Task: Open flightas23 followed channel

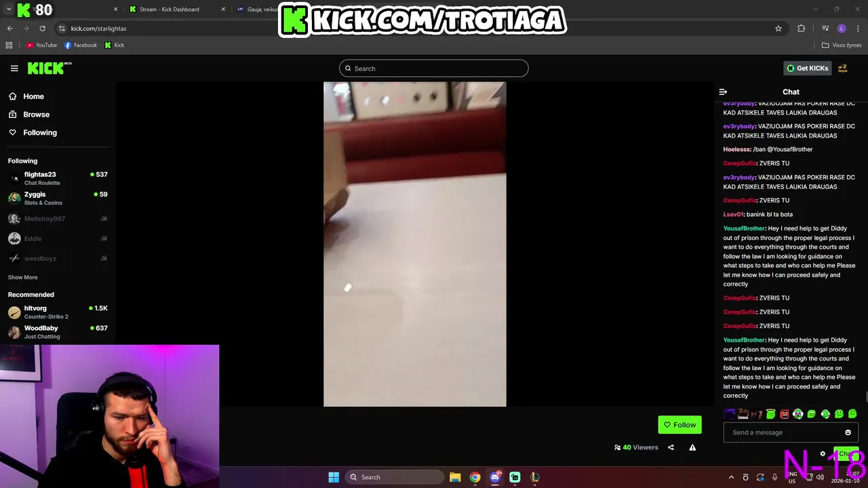Action: click(58, 178)
